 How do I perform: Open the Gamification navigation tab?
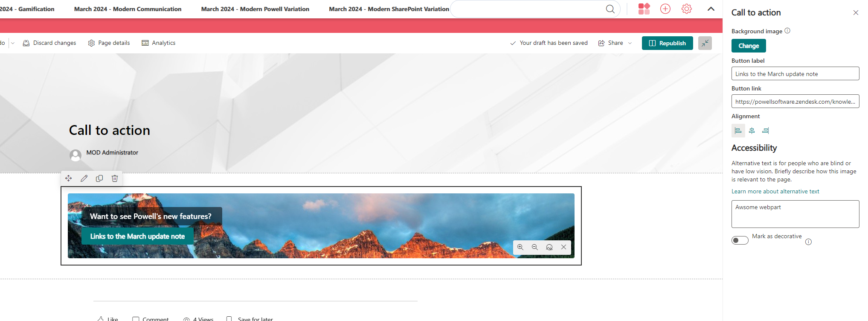point(27,9)
